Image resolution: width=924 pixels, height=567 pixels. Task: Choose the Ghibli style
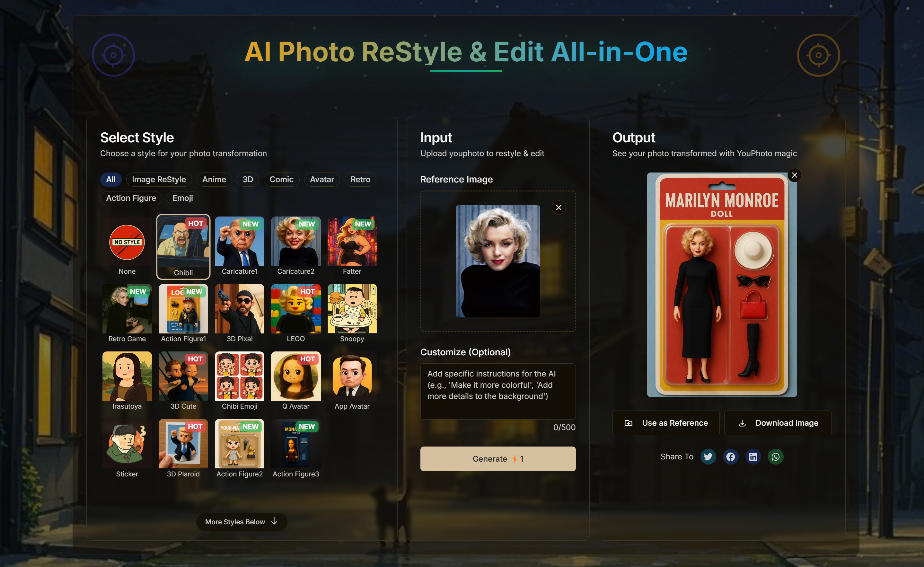coord(183,246)
